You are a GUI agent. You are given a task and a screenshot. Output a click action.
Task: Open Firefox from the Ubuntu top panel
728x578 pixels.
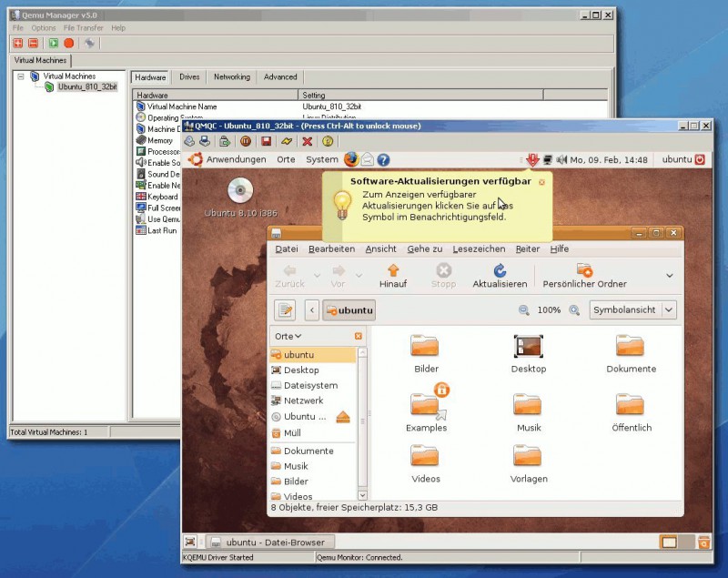pos(351,159)
